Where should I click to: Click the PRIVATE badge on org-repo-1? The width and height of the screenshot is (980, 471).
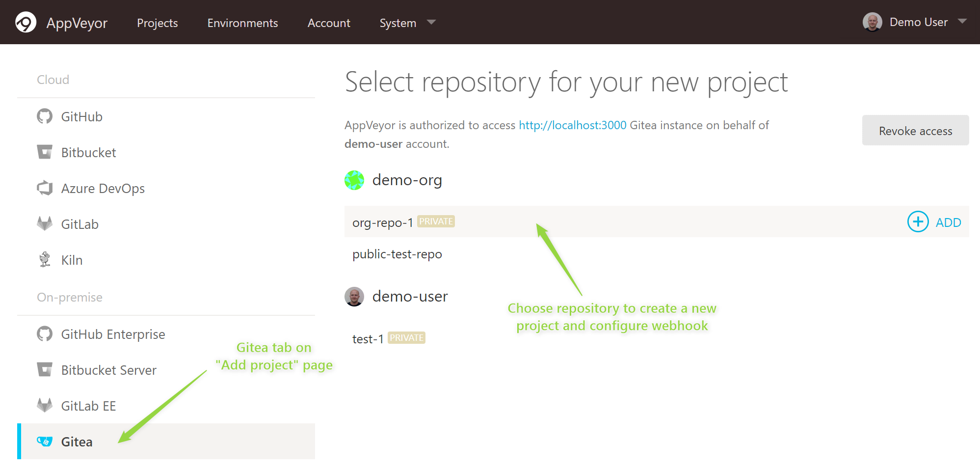click(436, 222)
